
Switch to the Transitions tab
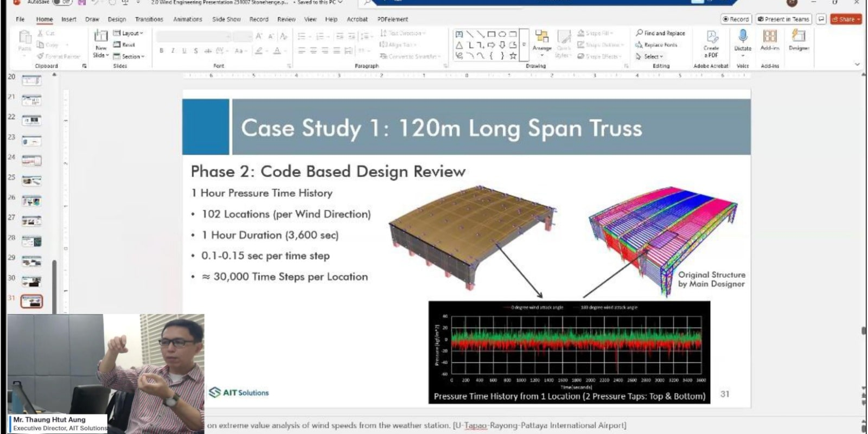pyautogui.click(x=149, y=19)
